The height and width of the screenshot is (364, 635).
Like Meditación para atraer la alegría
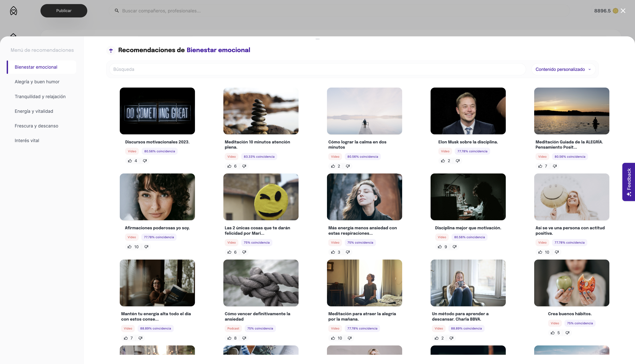point(333,338)
